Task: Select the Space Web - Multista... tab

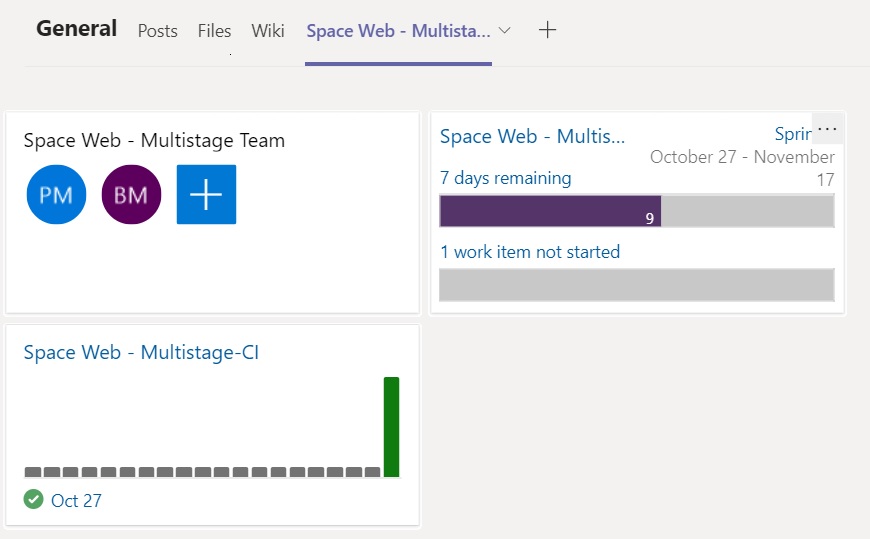Action: (x=398, y=31)
